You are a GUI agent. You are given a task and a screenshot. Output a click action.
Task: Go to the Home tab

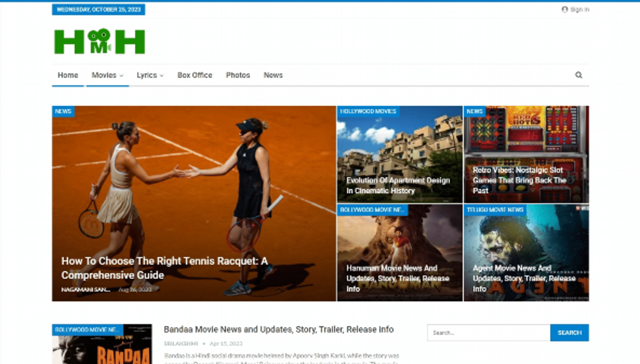68,75
